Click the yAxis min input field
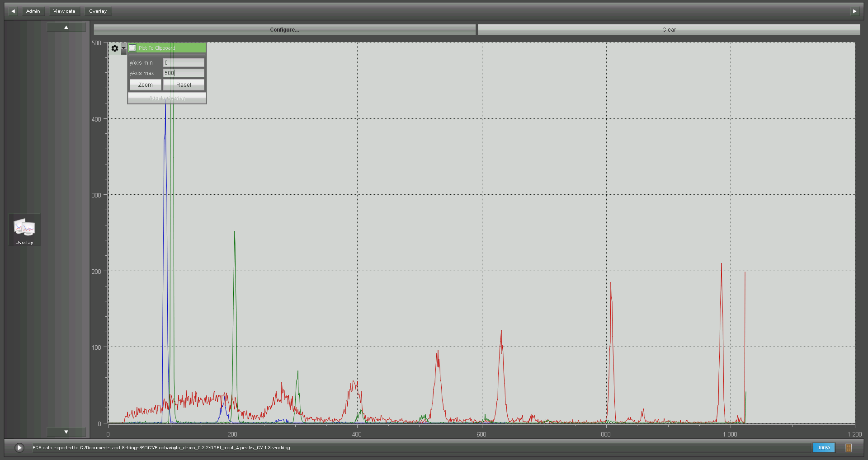Image resolution: width=868 pixels, height=460 pixels. point(184,63)
